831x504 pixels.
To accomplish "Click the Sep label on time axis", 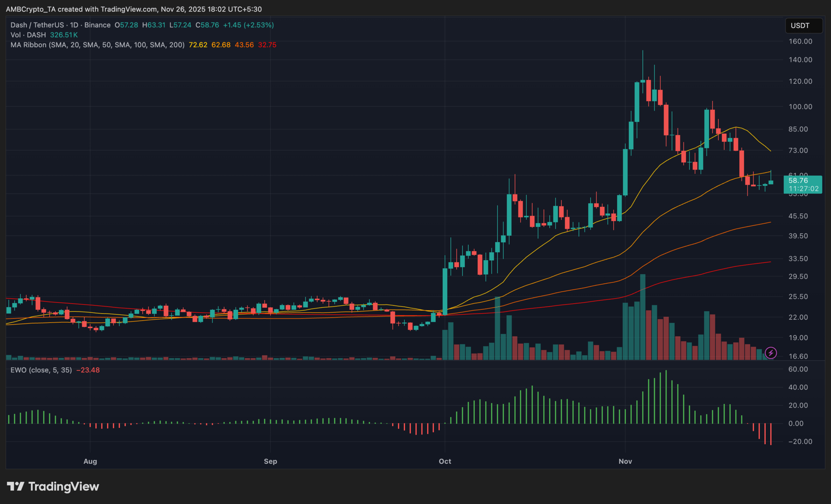I will pyautogui.click(x=270, y=461).
